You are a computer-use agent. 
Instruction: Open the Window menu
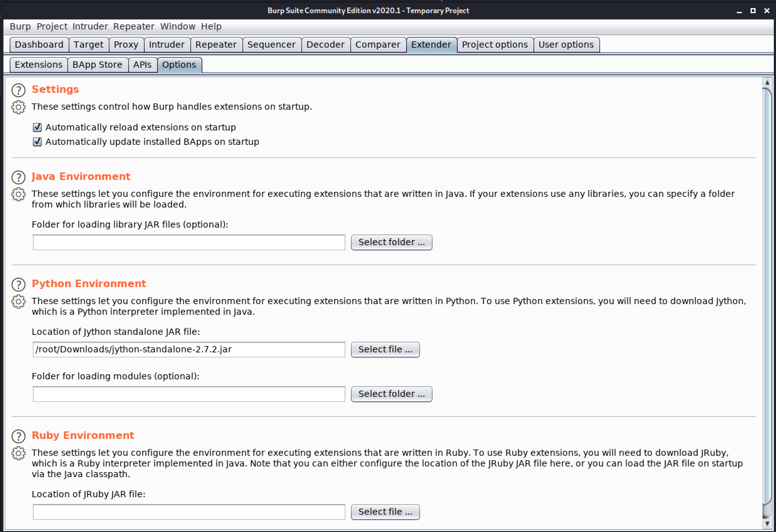point(178,26)
